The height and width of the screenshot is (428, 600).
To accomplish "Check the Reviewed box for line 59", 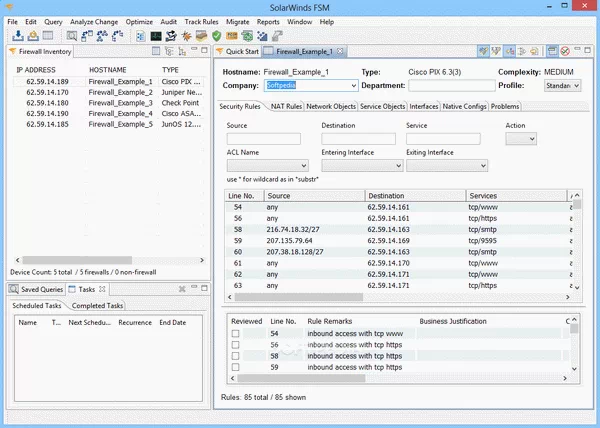I will [235, 367].
